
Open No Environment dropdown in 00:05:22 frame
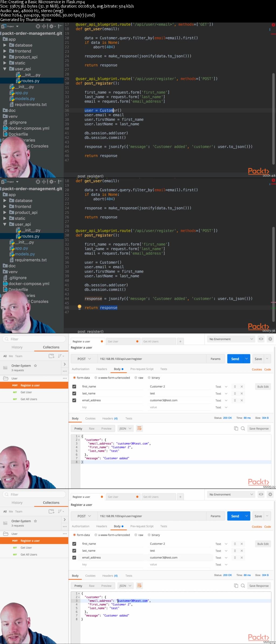click(231, 339)
